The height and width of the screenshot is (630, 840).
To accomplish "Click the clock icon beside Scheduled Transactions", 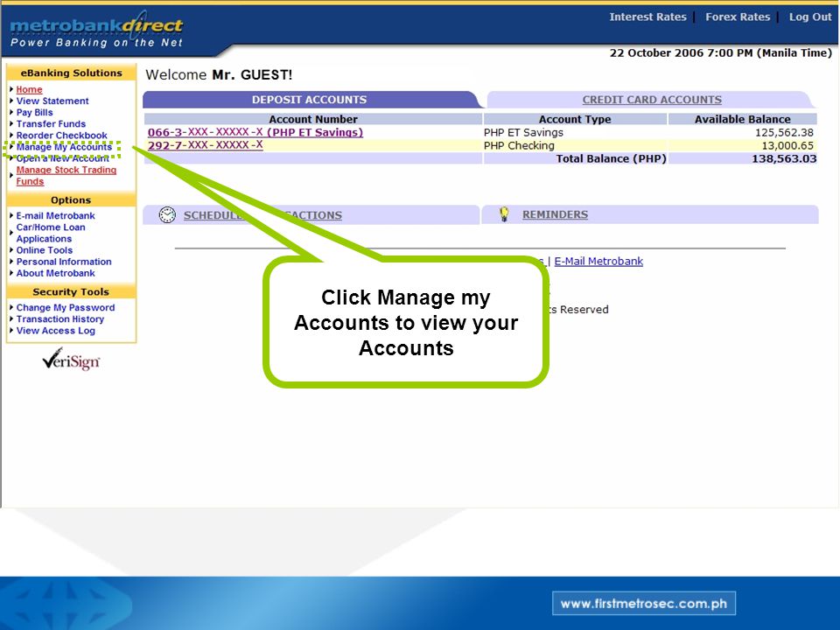I will coord(167,215).
